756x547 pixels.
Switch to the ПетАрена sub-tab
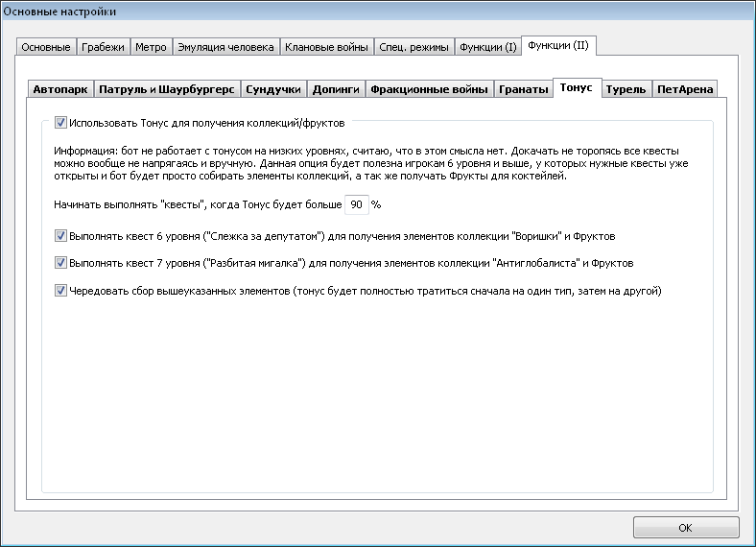[x=685, y=89]
